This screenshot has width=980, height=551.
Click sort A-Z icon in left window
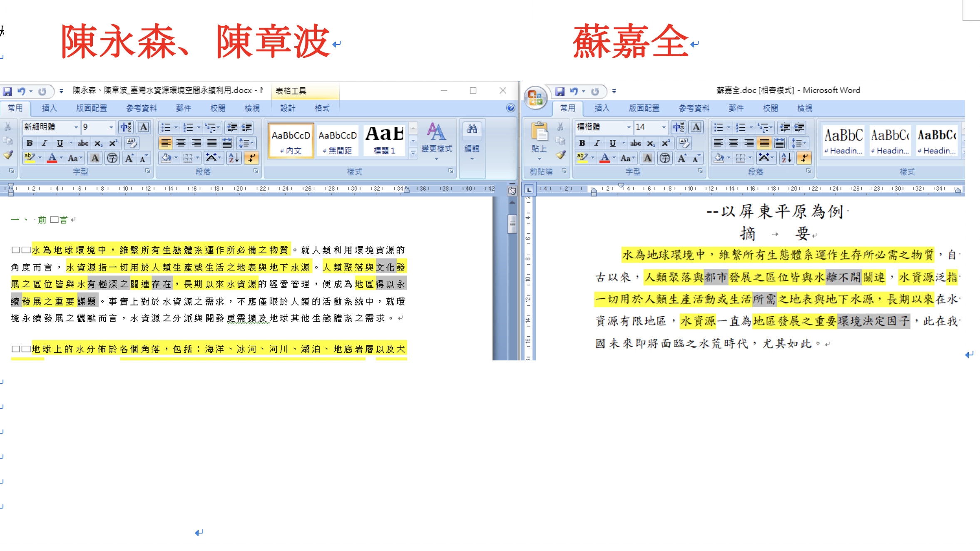[234, 158]
